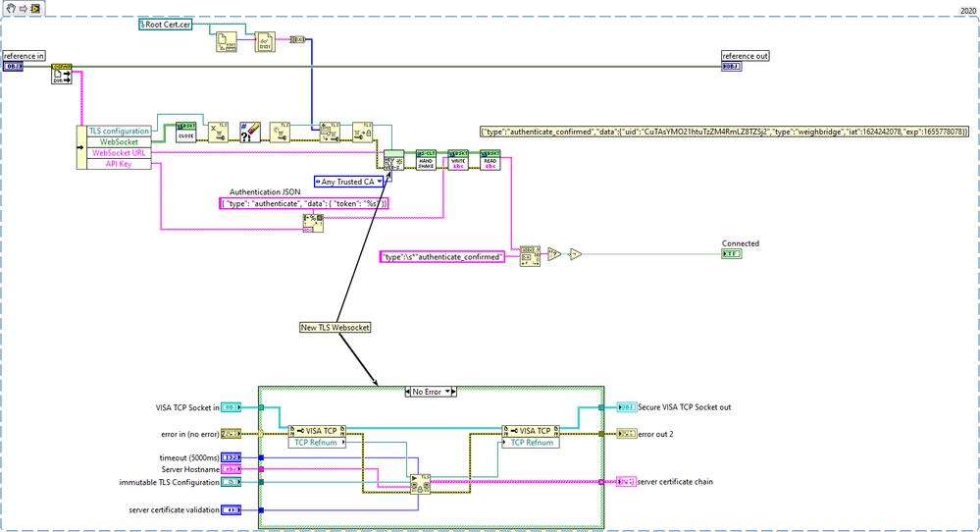The height and width of the screenshot is (532, 980).
Task: Select the small array conversion node
Action: coord(297,39)
